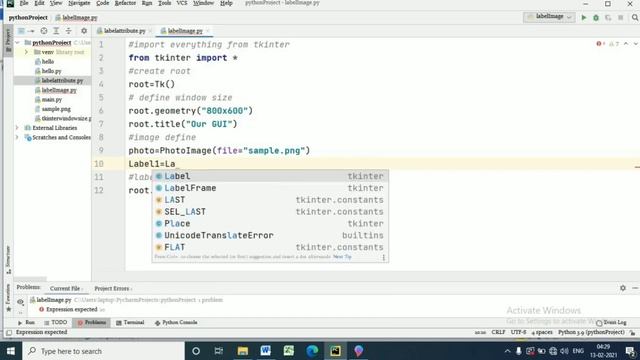The width and height of the screenshot is (640, 360).
Task: Open Task View on taskbar
Action: tap(219, 351)
